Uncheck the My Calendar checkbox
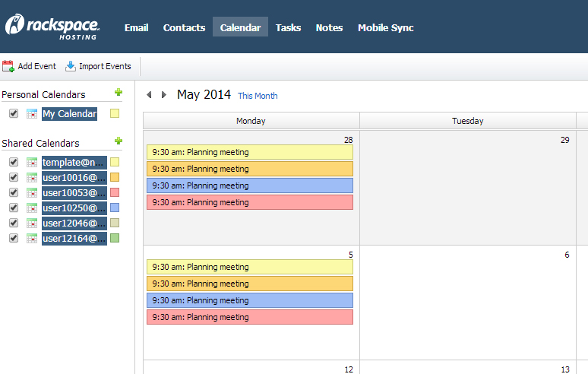588x374 pixels. click(13, 114)
